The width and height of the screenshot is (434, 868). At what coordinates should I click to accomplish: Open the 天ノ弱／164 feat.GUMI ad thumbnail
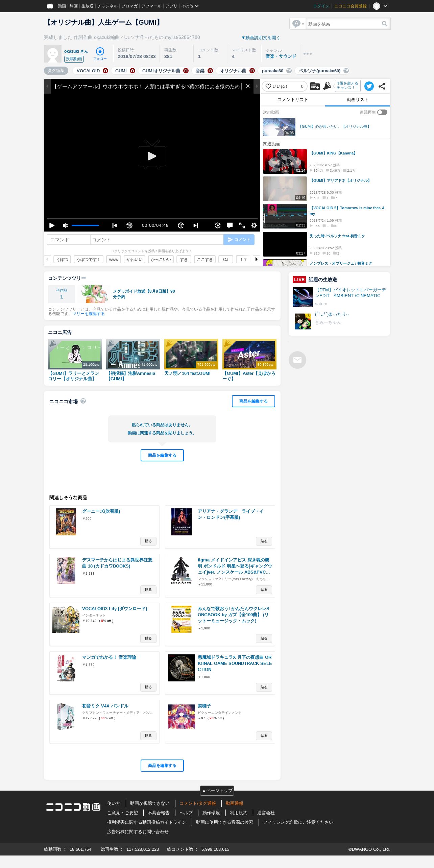pos(191,354)
